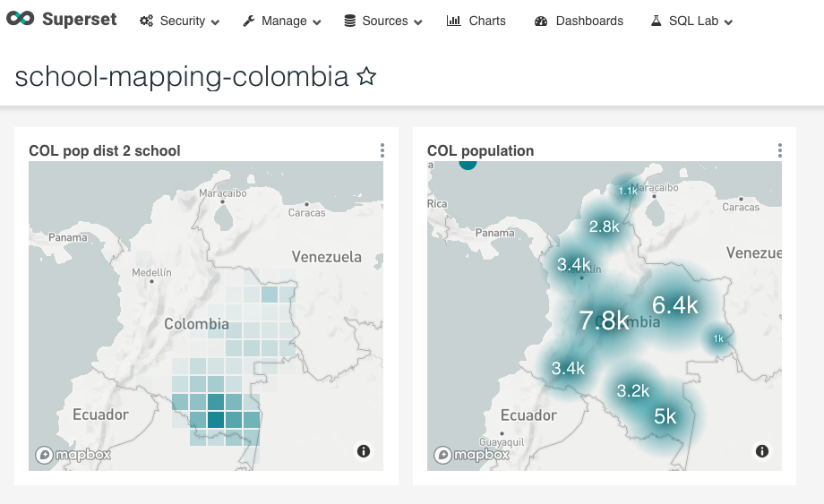Click the Security gears icon
The image size is (824, 504).
(146, 21)
